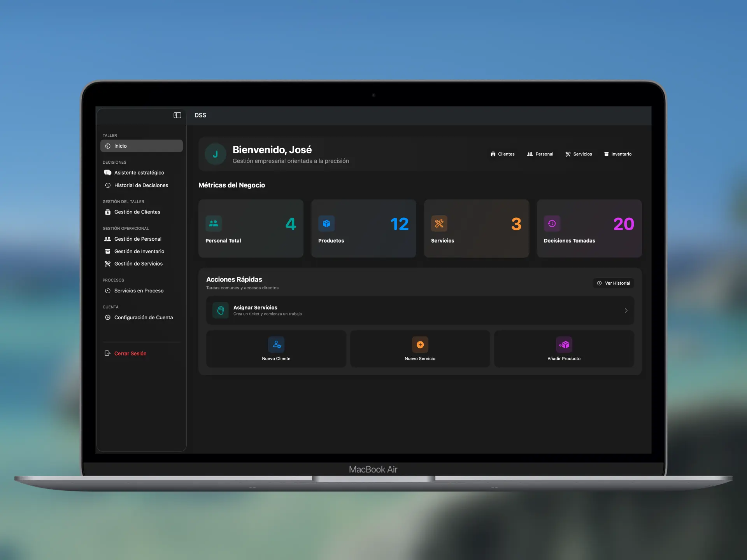Expand the Asignar Servicios row chevron

coord(626,310)
